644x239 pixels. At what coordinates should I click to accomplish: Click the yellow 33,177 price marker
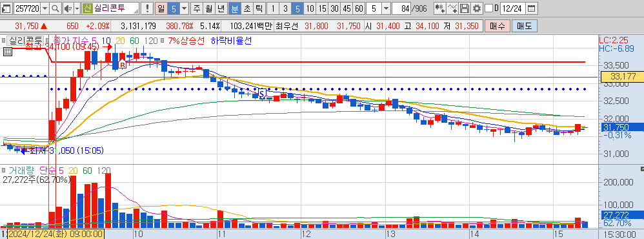click(623, 76)
